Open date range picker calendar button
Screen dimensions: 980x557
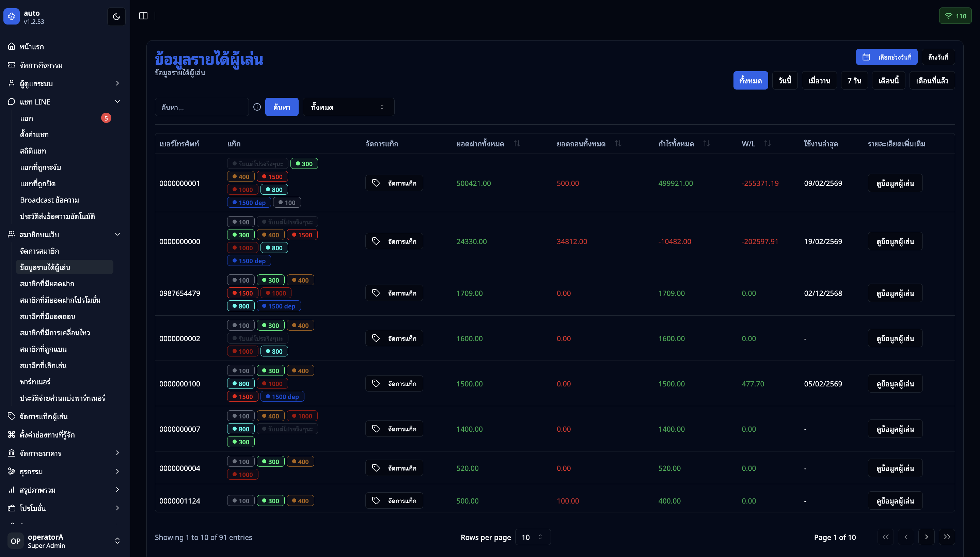click(886, 57)
